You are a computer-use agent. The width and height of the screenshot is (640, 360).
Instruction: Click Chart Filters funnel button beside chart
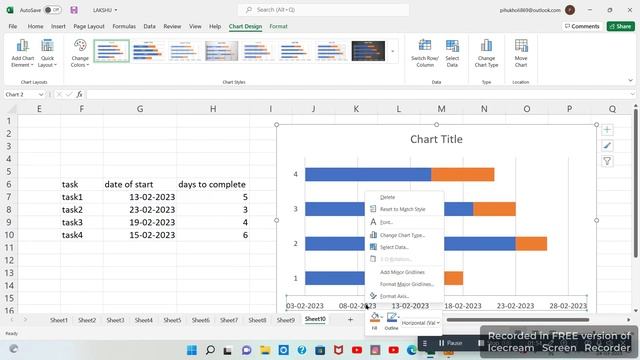tap(607, 161)
